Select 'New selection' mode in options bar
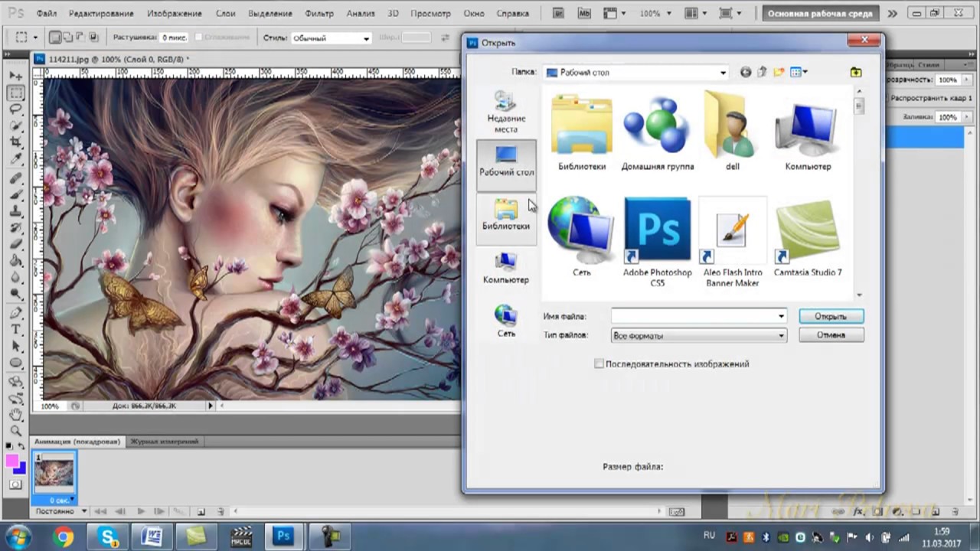 55,37
